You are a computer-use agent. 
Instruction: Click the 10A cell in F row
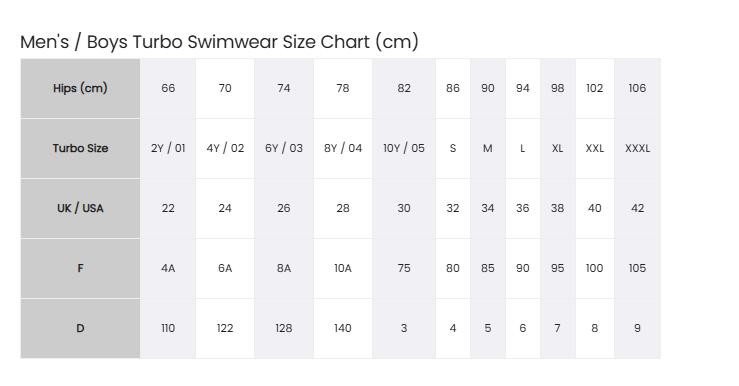pos(343,268)
